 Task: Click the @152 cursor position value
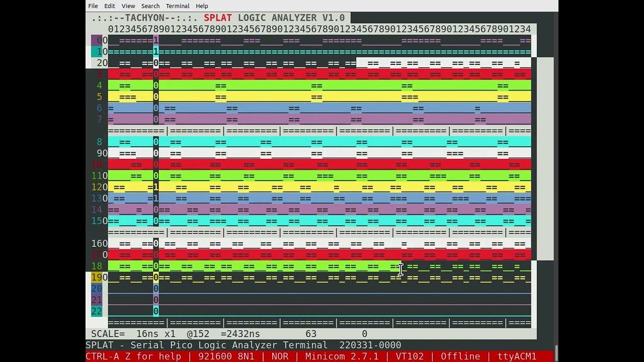click(x=198, y=334)
